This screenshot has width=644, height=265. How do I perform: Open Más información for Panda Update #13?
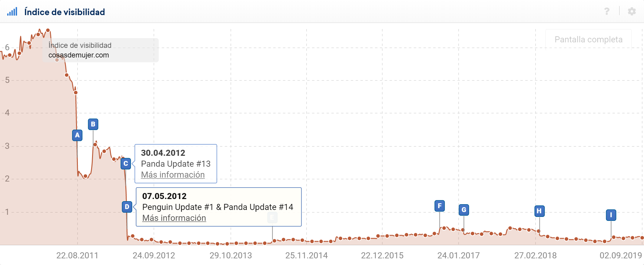[173, 175]
